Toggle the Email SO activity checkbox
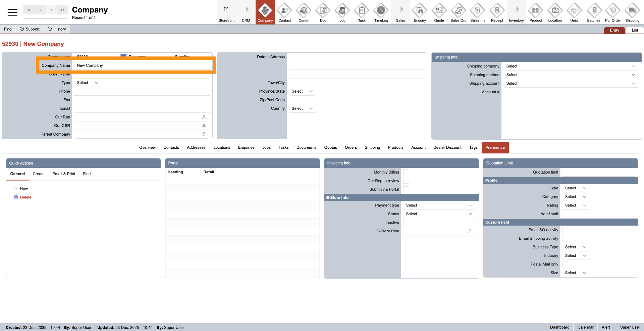The height and width of the screenshot is (331, 644). (565, 230)
